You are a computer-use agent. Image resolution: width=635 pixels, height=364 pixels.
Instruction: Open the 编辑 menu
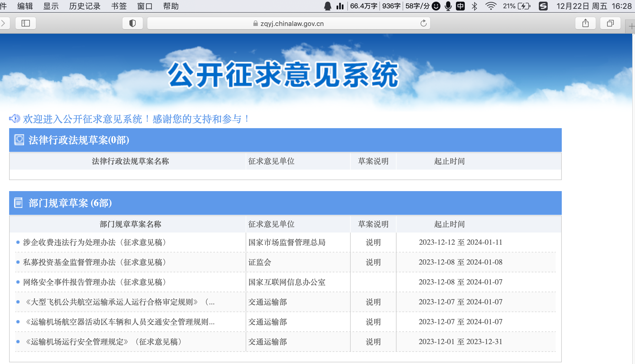click(25, 6)
